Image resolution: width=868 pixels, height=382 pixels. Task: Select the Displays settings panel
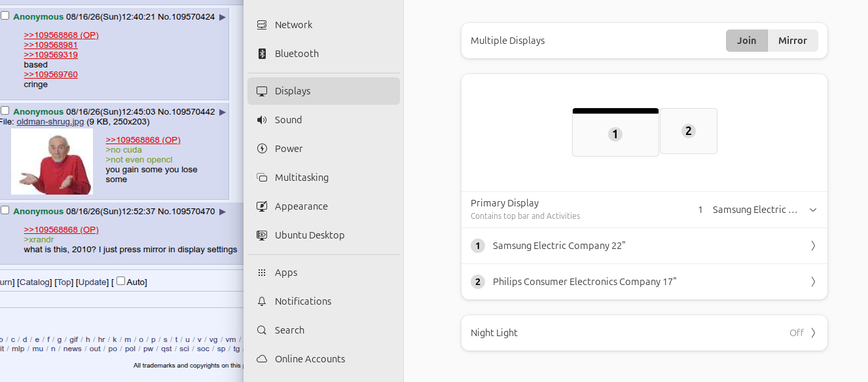[x=323, y=91]
